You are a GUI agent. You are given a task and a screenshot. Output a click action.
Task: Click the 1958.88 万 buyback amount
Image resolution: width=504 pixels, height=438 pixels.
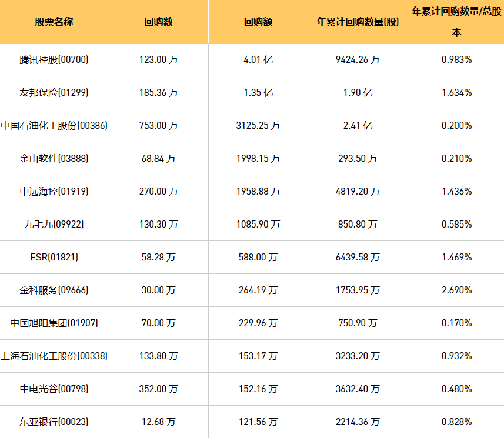coord(258,192)
